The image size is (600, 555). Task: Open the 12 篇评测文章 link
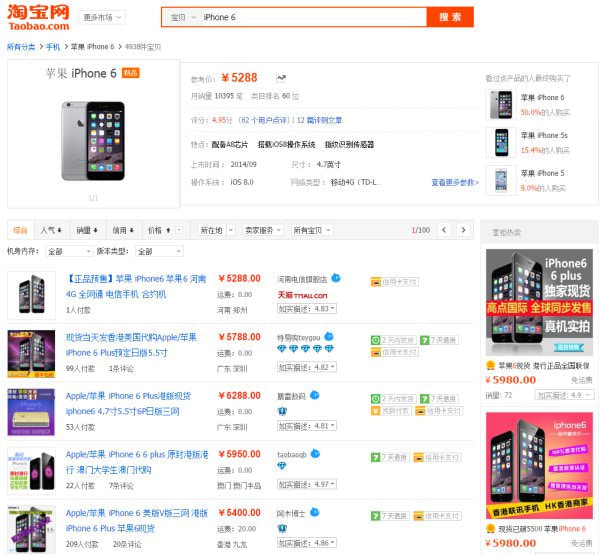coord(320,120)
